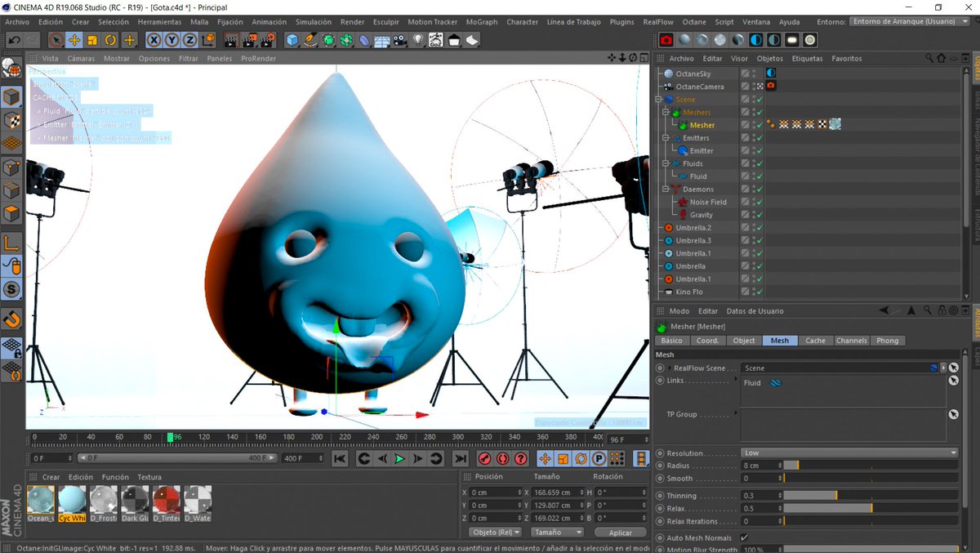Image resolution: width=980 pixels, height=553 pixels.
Task: Click the Snap magnet icon in left toolbar
Action: (11, 318)
